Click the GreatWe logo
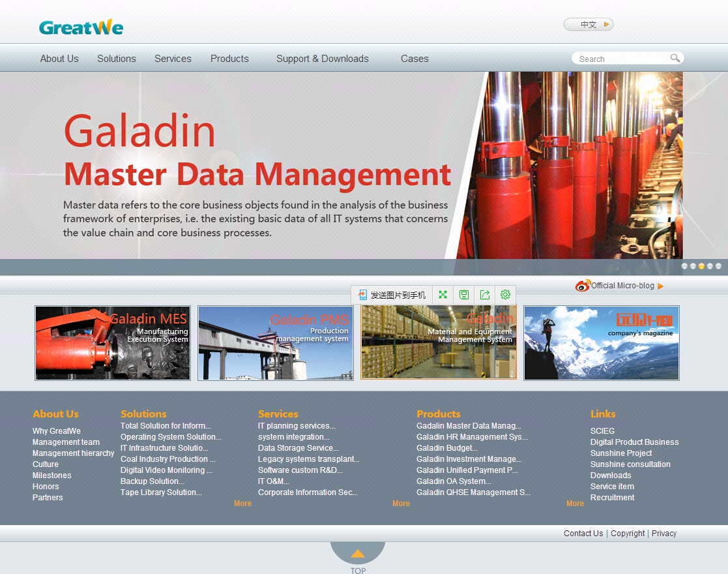Viewport: 728px width, 574px height. [x=81, y=27]
